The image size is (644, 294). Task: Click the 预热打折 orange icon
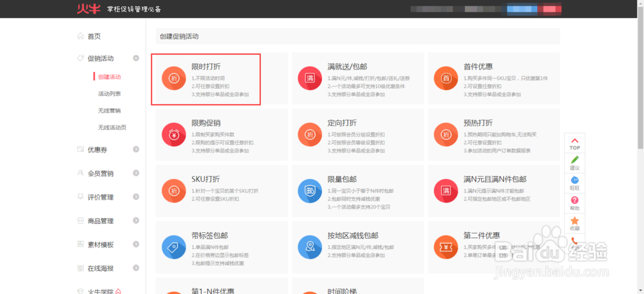[x=446, y=134]
